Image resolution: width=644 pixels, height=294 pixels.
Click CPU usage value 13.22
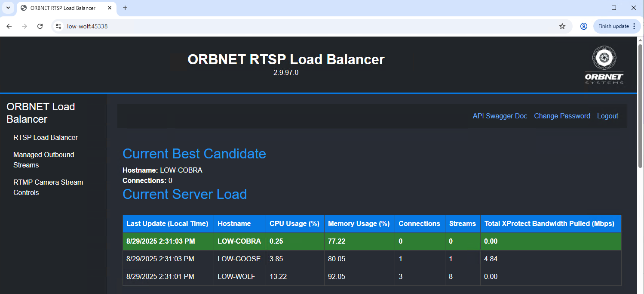click(278, 277)
